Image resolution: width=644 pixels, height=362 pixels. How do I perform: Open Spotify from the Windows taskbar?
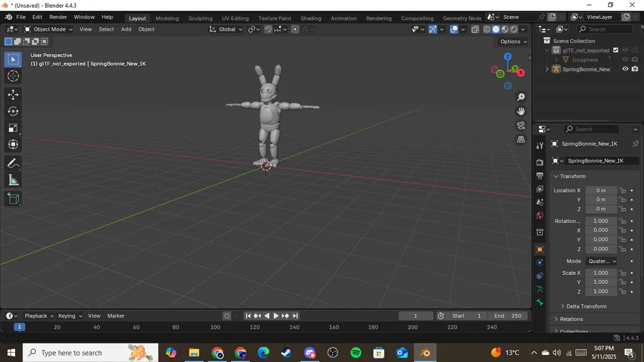356,353
